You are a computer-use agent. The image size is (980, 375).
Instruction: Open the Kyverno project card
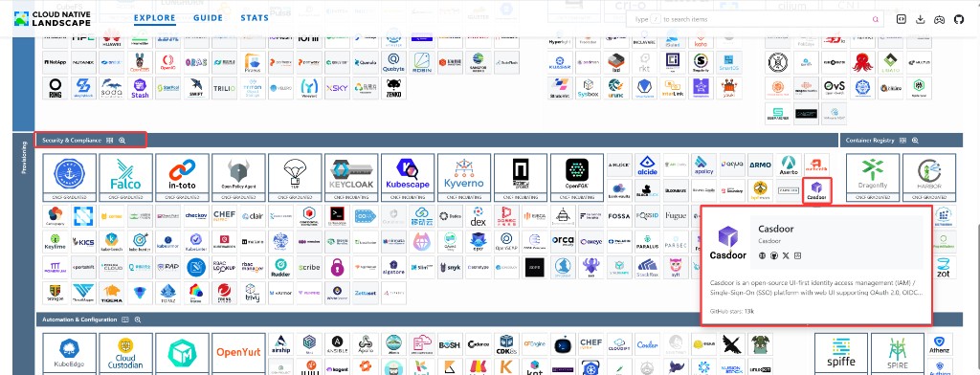pos(464,178)
